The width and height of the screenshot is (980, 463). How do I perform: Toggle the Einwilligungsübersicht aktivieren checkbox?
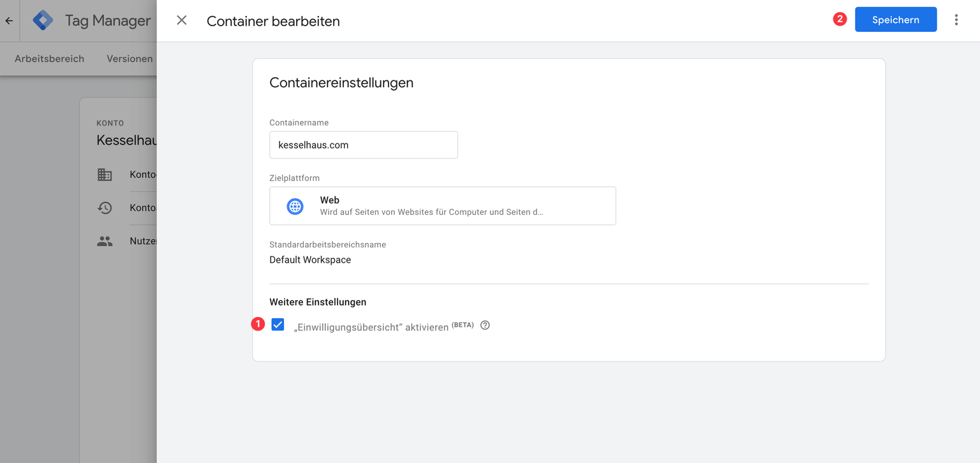pos(278,325)
